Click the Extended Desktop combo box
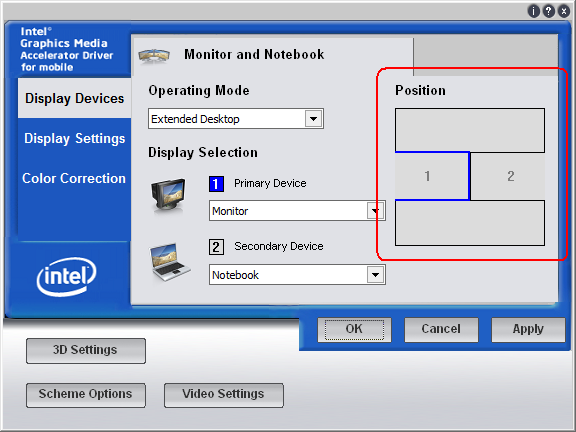 [x=236, y=119]
